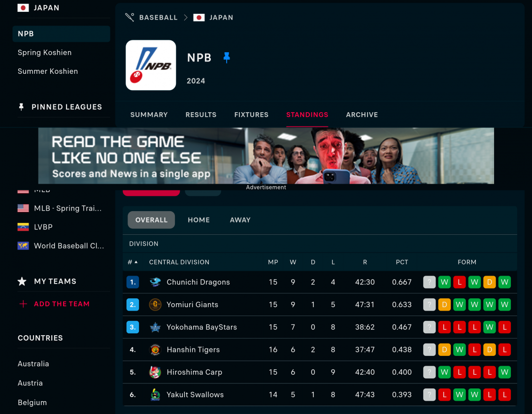Click the Chunichi Dragons team logo
532x414 pixels.
click(155, 282)
